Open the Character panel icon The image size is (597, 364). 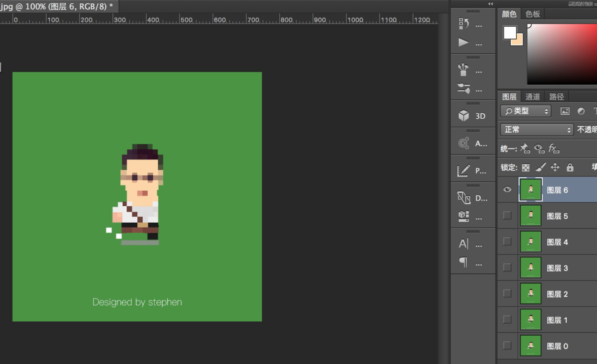464,244
